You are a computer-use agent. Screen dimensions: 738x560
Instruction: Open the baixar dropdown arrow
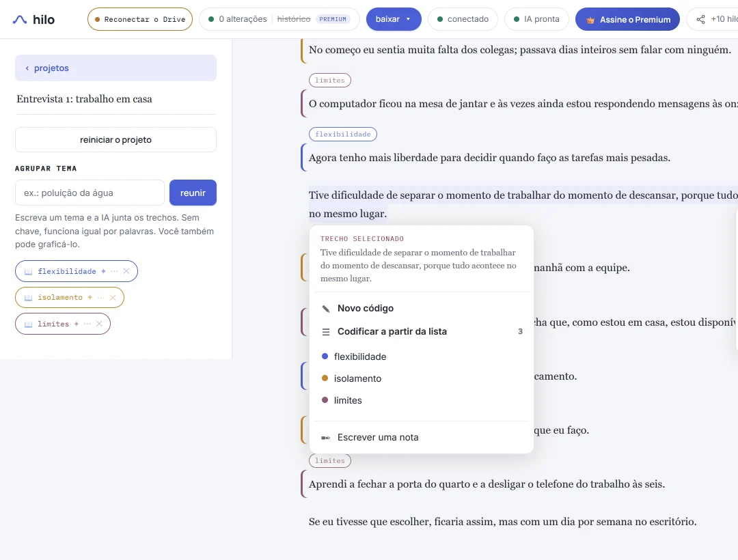click(408, 19)
